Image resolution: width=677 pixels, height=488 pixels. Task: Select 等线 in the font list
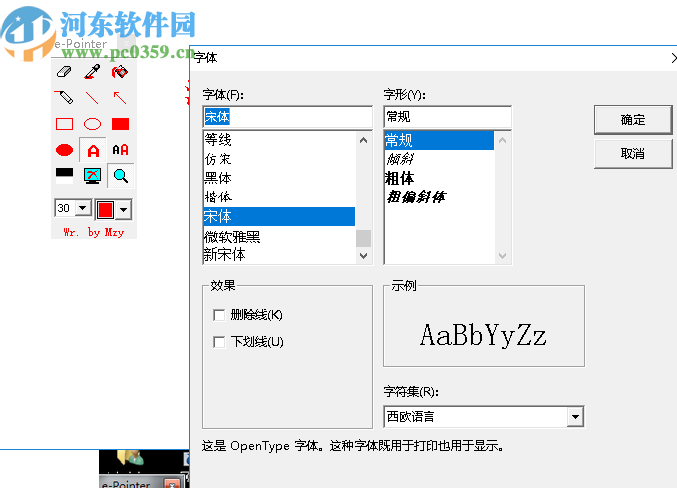[279, 139]
